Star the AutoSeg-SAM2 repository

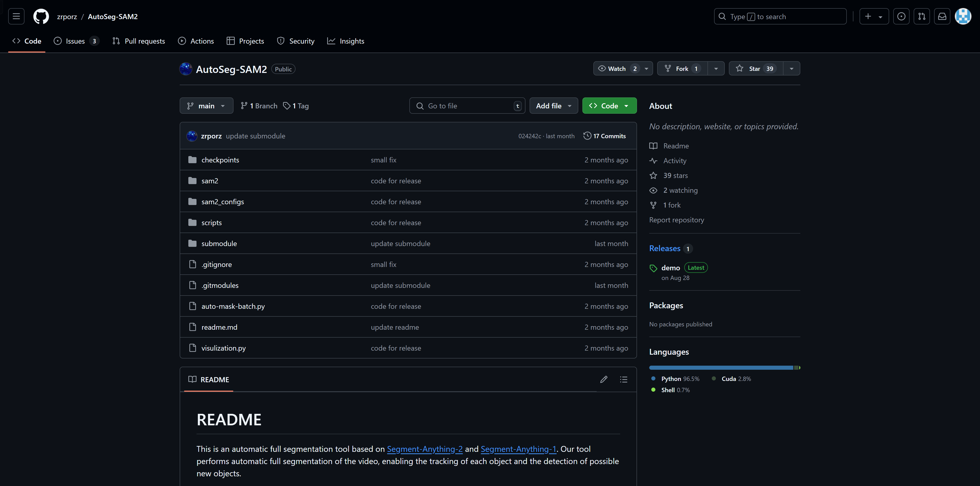tap(756, 68)
